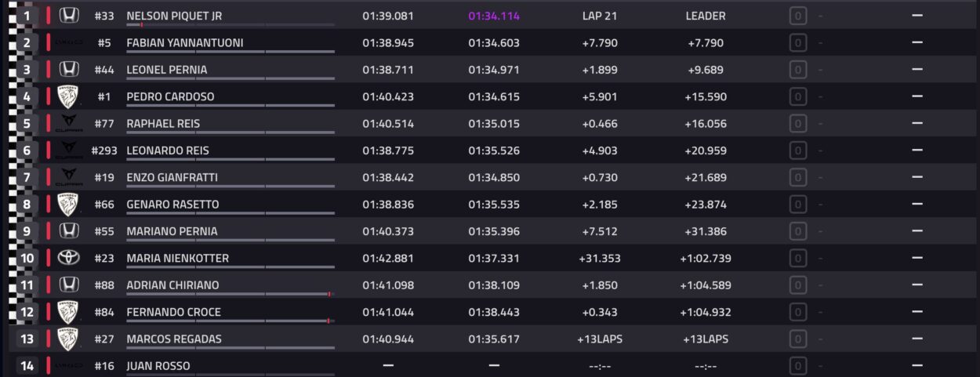Open driver JUAN ROSSO
This screenshot has height=377, width=980.
[158, 366]
